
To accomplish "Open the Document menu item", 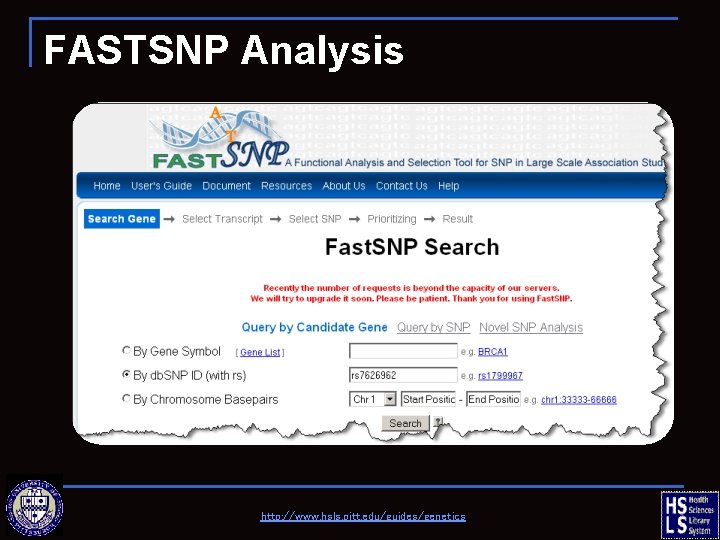I will [x=226, y=186].
